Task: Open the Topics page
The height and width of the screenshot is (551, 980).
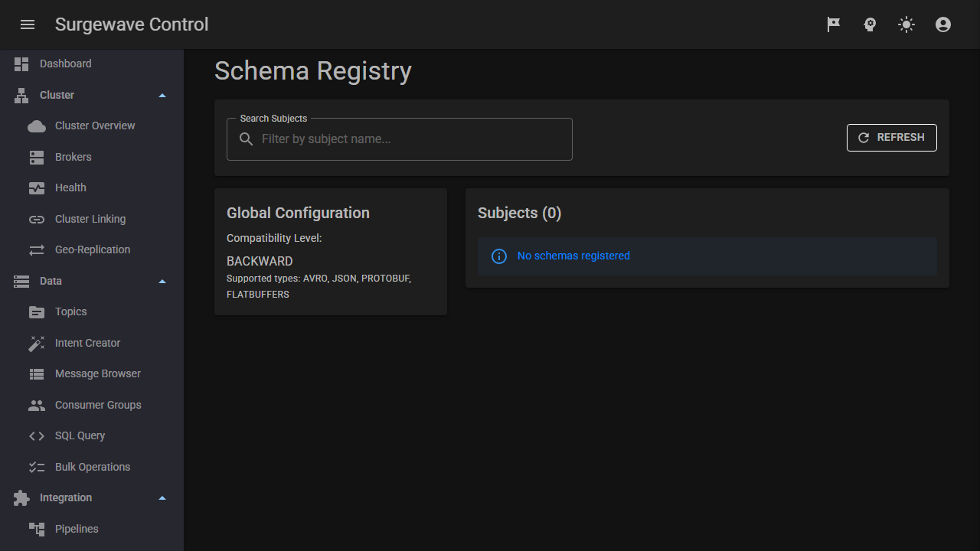Action: pos(92,311)
